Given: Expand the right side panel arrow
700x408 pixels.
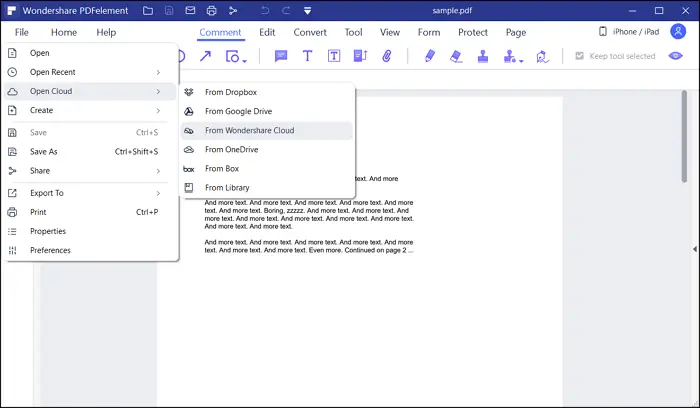Looking at the screenshot, I should [695, 249].
